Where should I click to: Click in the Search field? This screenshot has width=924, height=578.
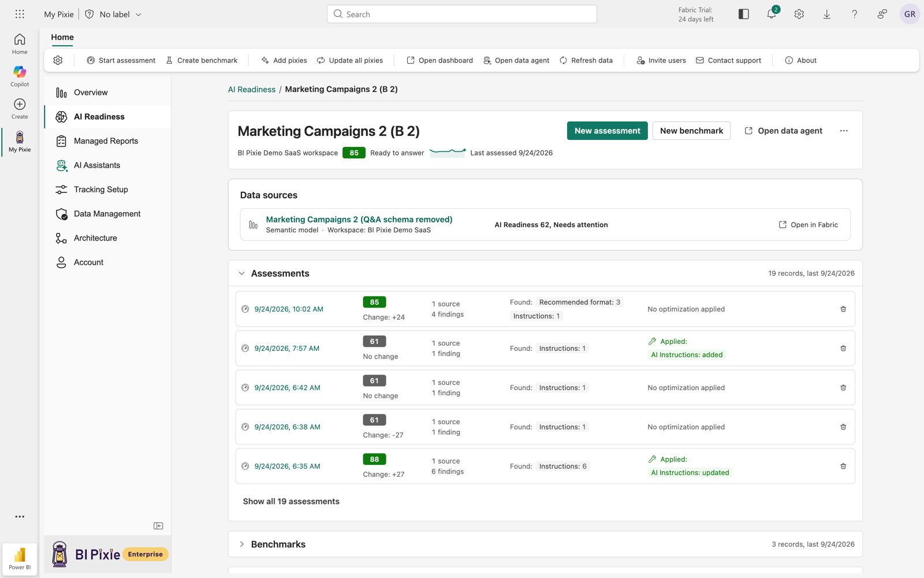462,14
